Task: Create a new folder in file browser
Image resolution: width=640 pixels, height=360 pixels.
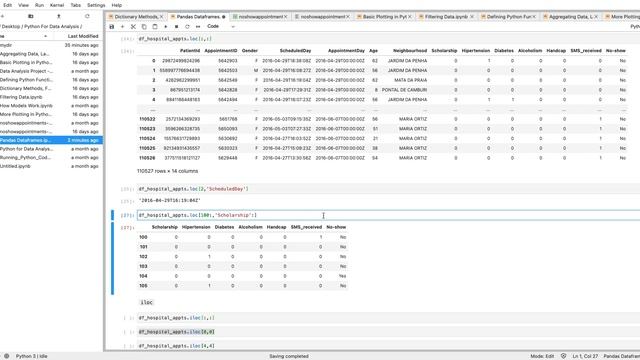Action: pyautogui.click(x=31, y=16)
